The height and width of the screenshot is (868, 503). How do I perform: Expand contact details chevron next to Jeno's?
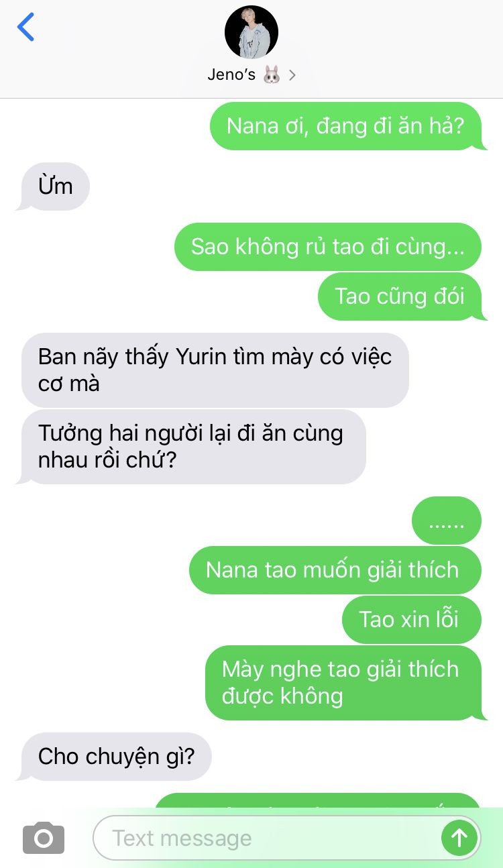(292, 75)
